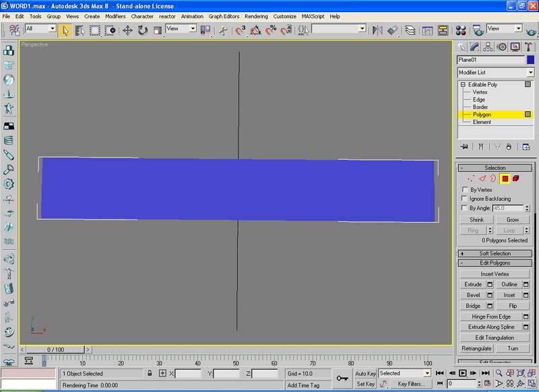
Task: Select the Border level in modifier stack
Action: tap(480, 107)
